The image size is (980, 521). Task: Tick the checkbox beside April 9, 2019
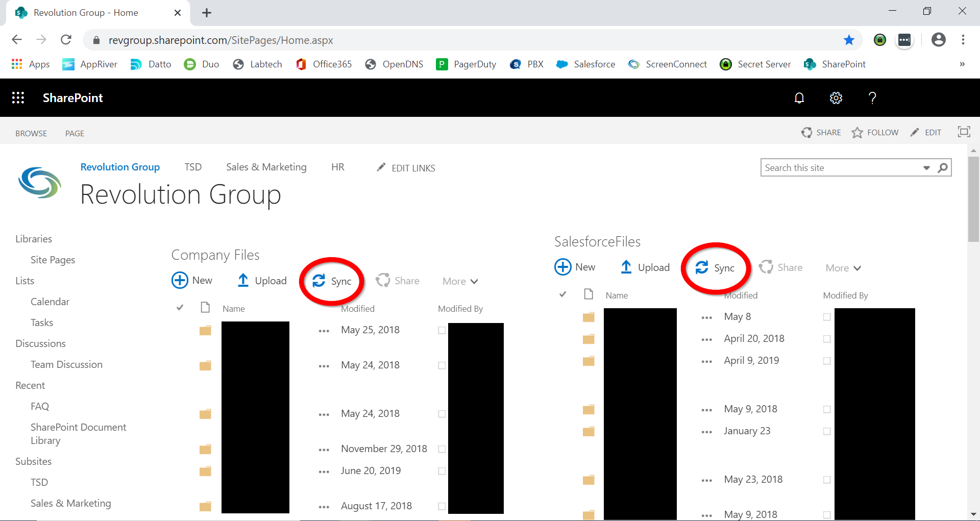[x=827, y=361]
